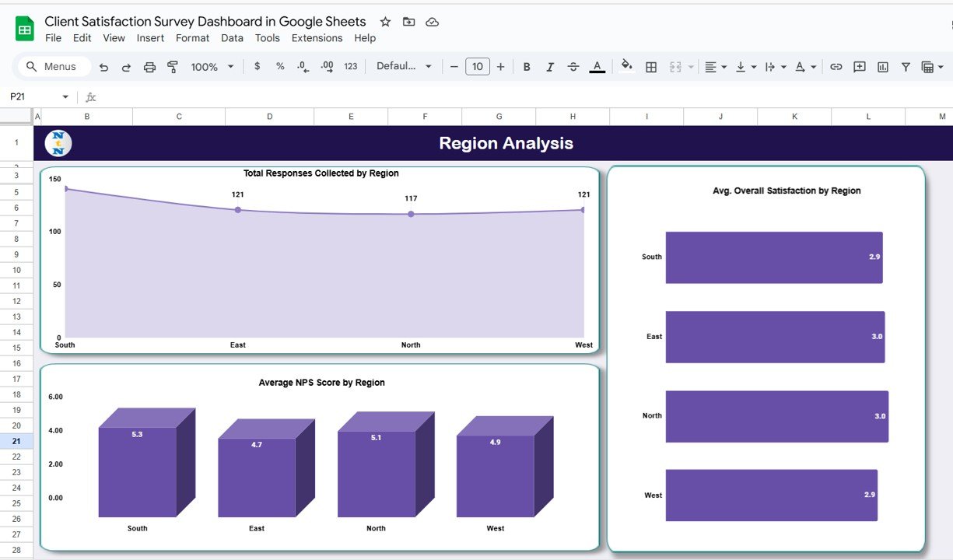Screen dimensions: 953x560
Task: Click the Create a filter icon
Action: [x=906, y=67]
